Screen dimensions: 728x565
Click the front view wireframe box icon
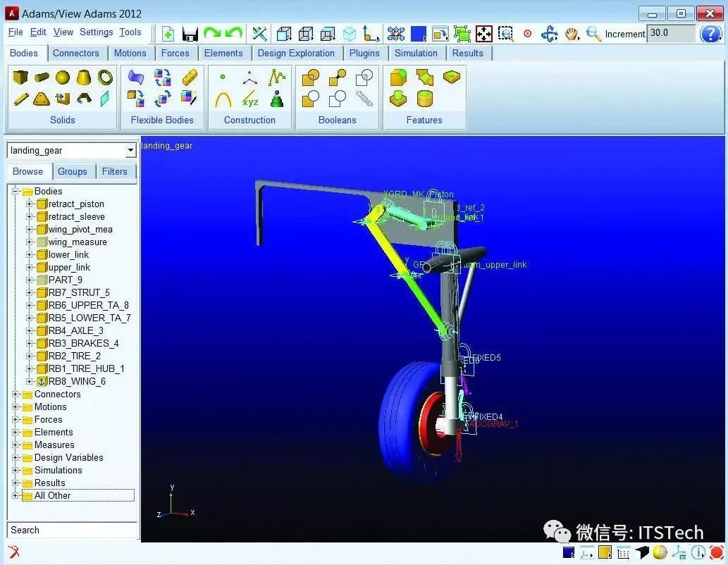point(284,34)
